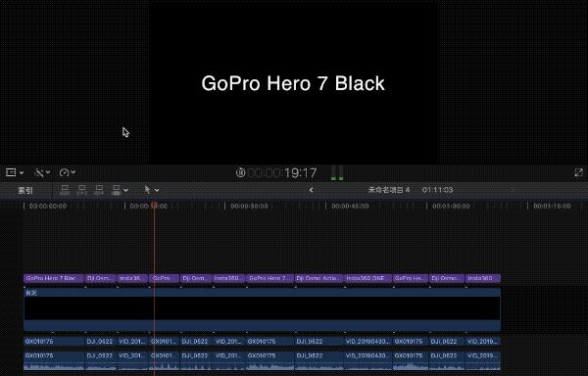Select the 'Insta360 ONE' purple title clip

click(367, 278)
